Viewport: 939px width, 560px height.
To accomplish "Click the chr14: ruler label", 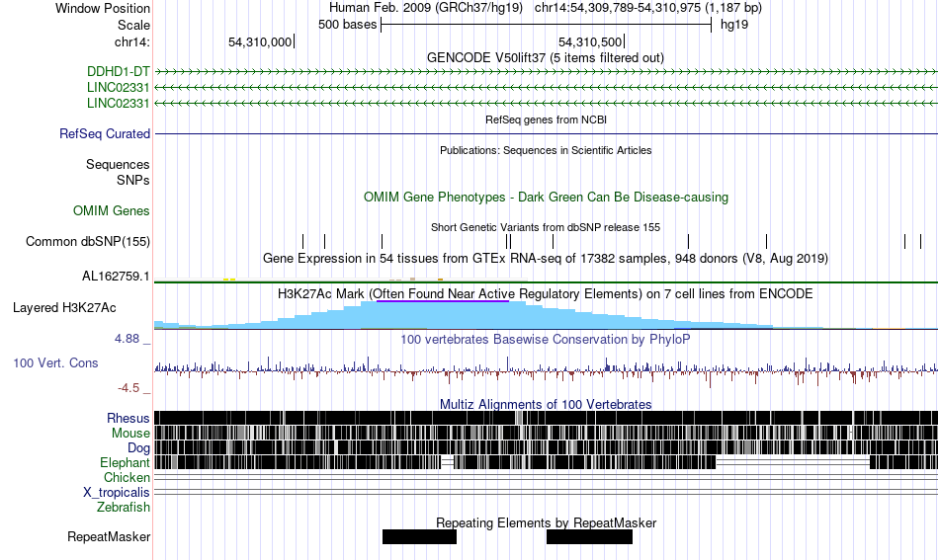I will coord(131,41).
